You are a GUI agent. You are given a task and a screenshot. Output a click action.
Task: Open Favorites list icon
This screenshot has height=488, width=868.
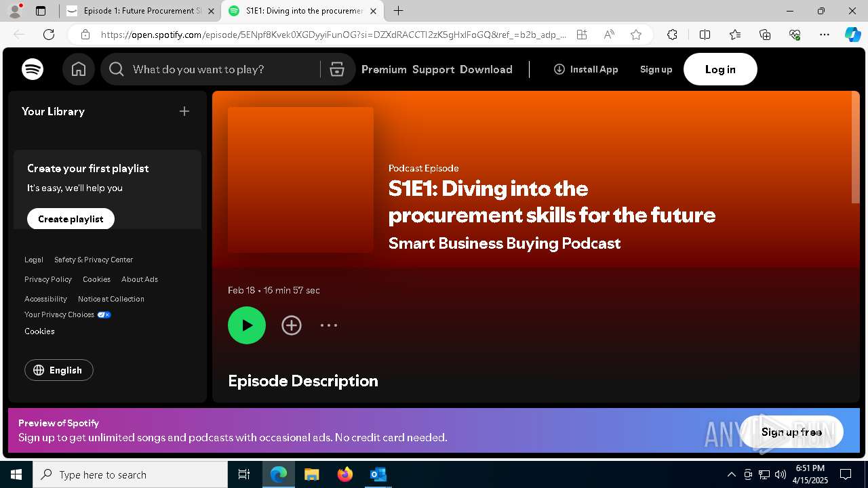click(735, 35)
